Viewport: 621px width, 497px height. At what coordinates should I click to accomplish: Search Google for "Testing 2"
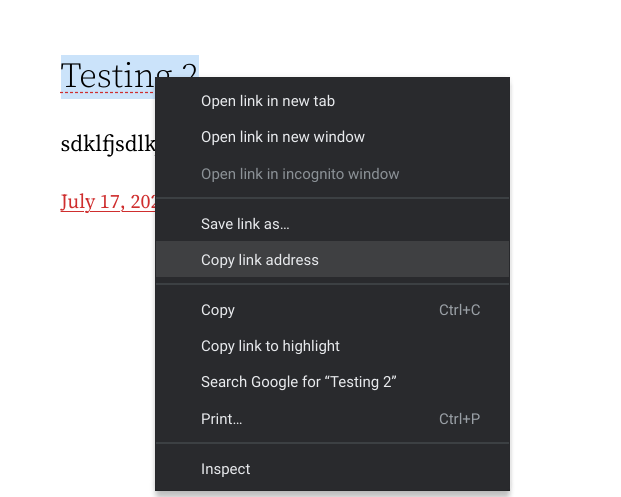tap(298, 382)
